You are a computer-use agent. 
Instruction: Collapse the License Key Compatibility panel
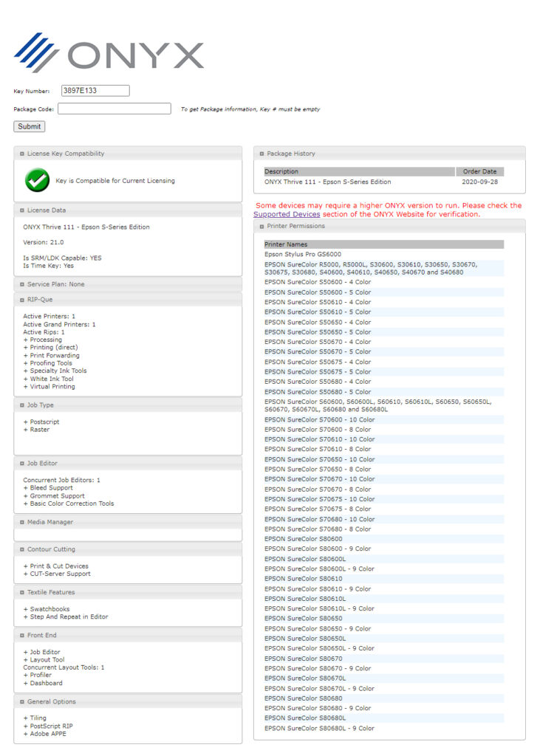point(21,154)
